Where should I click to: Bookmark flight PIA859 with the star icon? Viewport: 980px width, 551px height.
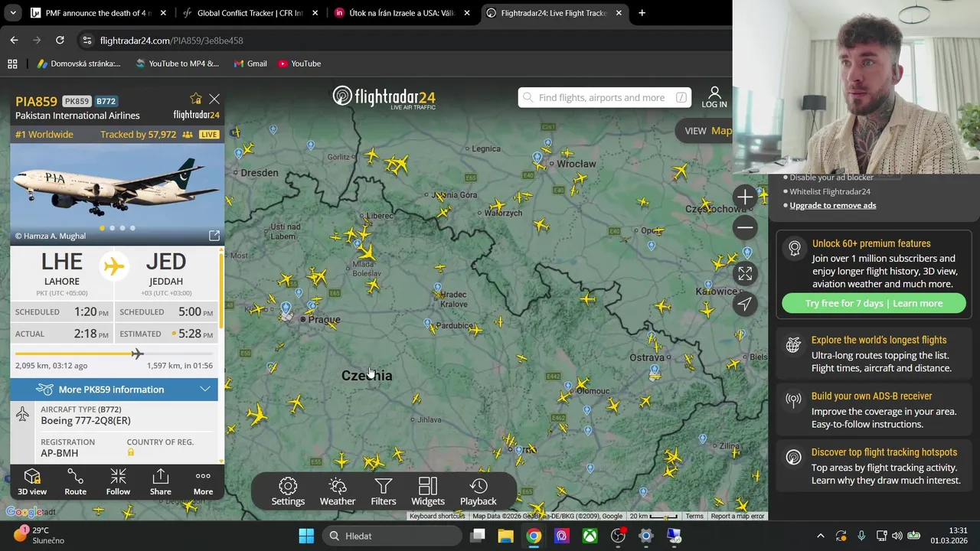[196, 99]
